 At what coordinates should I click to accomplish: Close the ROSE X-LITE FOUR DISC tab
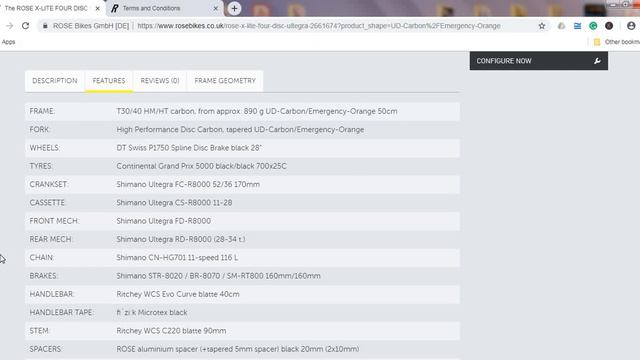pos(98,8)
